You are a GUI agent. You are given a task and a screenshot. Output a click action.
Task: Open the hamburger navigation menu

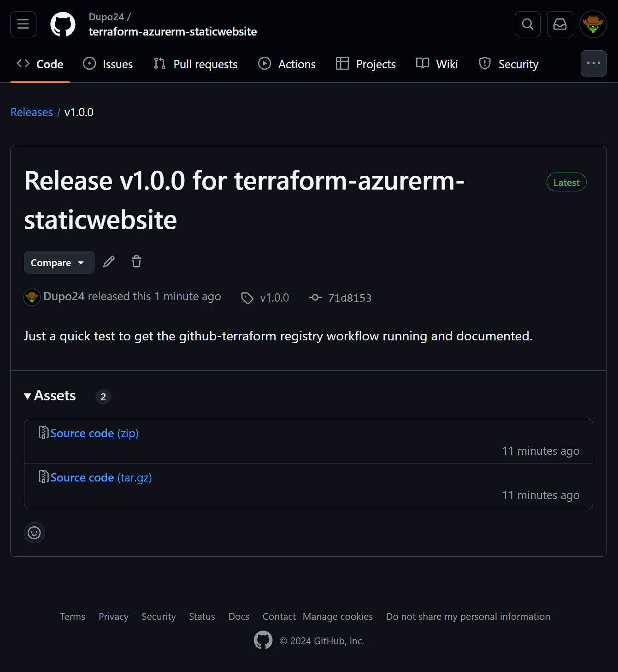23,24
